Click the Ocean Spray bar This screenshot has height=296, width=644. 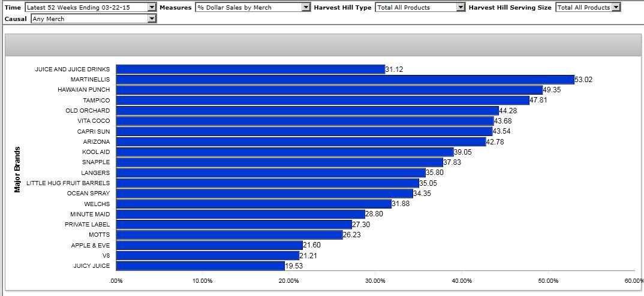(x=264, y=194)
